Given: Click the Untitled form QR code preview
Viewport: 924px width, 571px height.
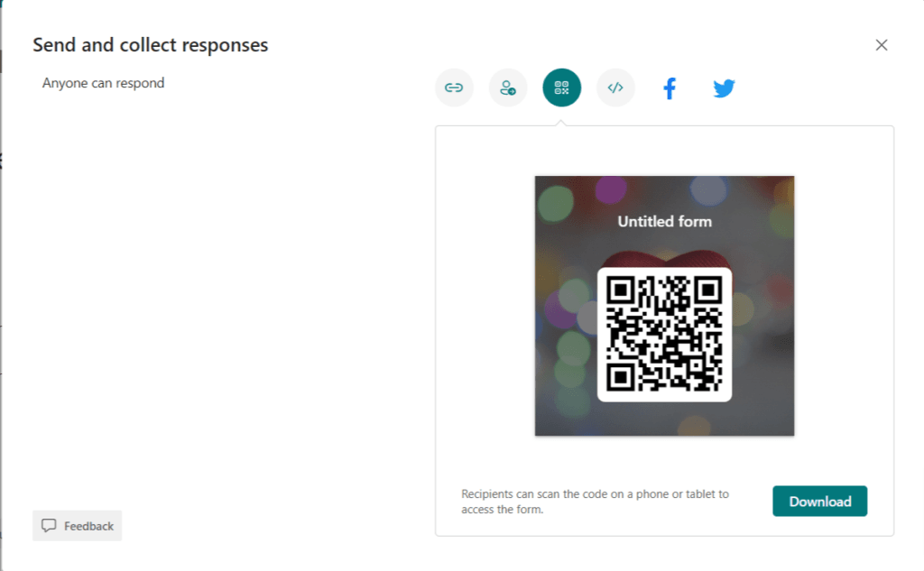Looking at the screenshot, I should (x=664, y=306).
